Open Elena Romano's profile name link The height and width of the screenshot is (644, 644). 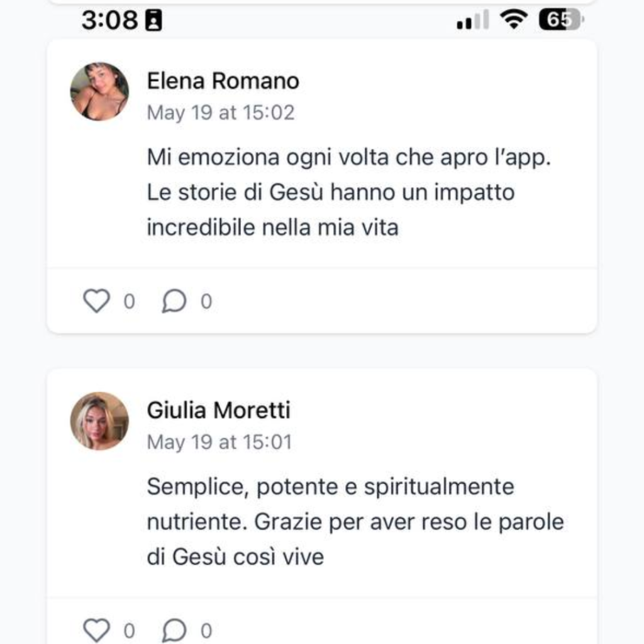pos(223,81)
